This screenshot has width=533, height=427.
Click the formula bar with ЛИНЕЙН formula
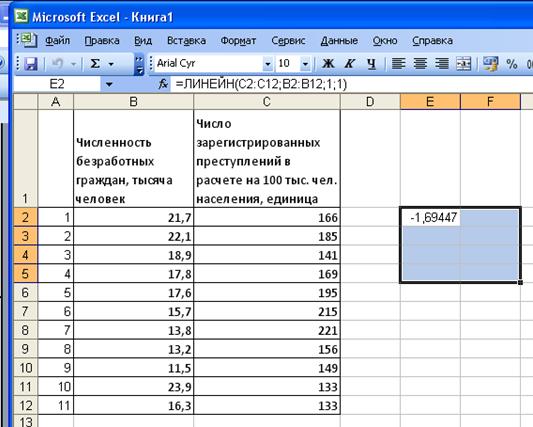coord(352,84)
